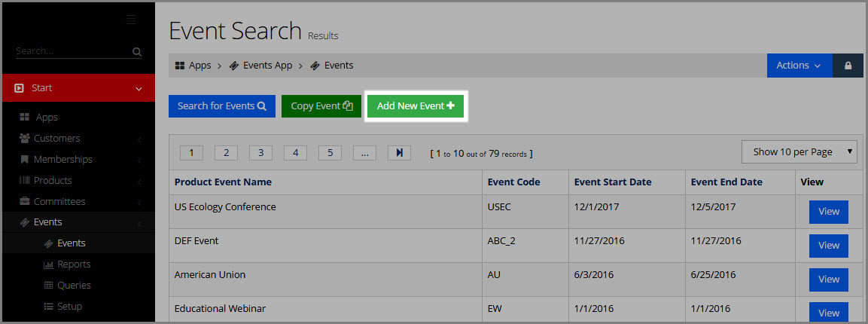The height and width of the screenshot is (324, 868).
Task: Collapse the Start section chevron
Action: click(x=139, y=89)
